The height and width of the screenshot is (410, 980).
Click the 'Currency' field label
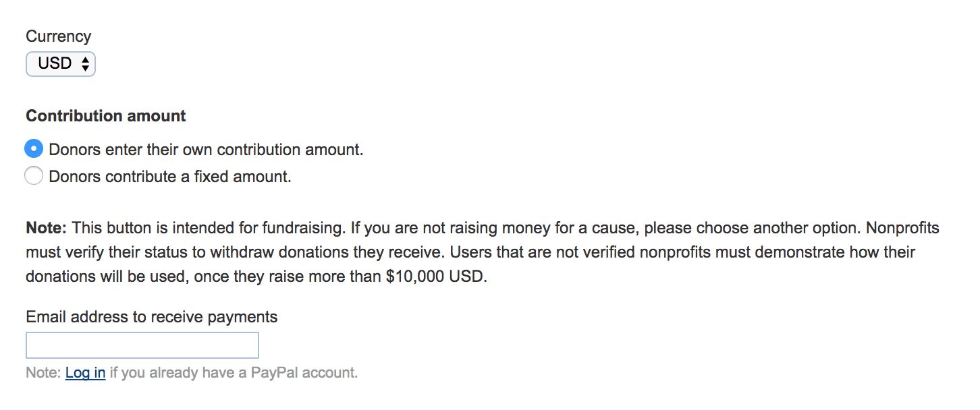pos(58,36)
